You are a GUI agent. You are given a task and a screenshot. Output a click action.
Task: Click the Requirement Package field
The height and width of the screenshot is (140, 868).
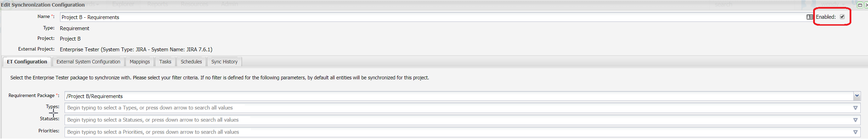(451, 96)
